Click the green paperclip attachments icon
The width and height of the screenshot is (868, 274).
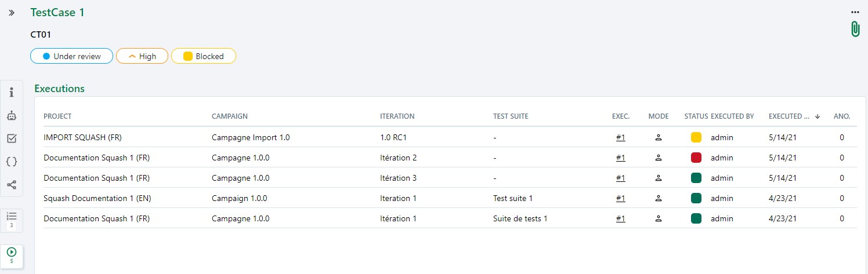855,29
